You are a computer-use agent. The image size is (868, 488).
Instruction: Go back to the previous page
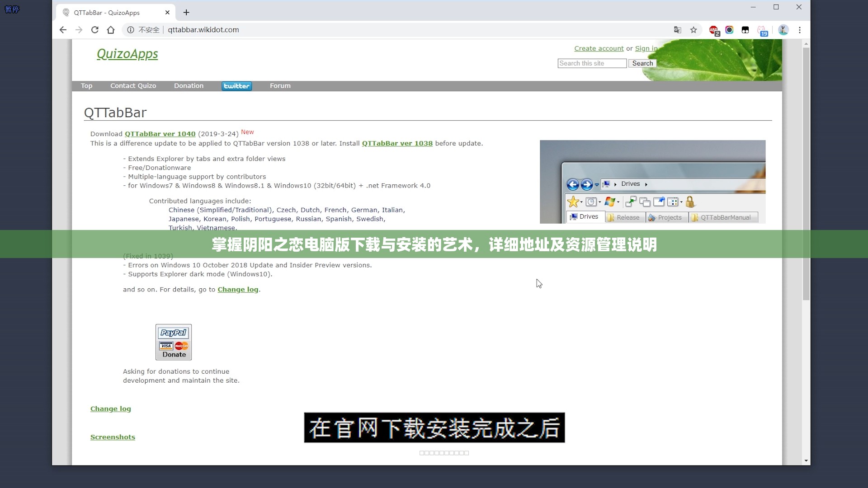tap(63, 30)
